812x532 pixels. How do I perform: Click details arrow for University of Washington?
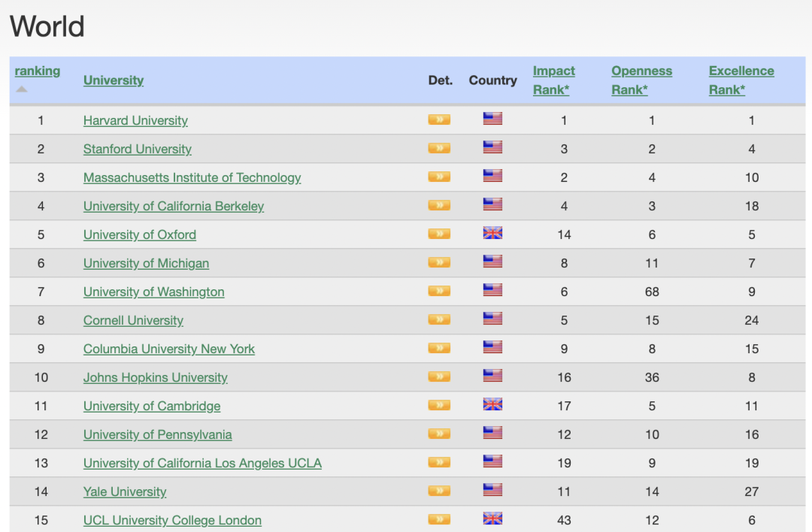439,291
